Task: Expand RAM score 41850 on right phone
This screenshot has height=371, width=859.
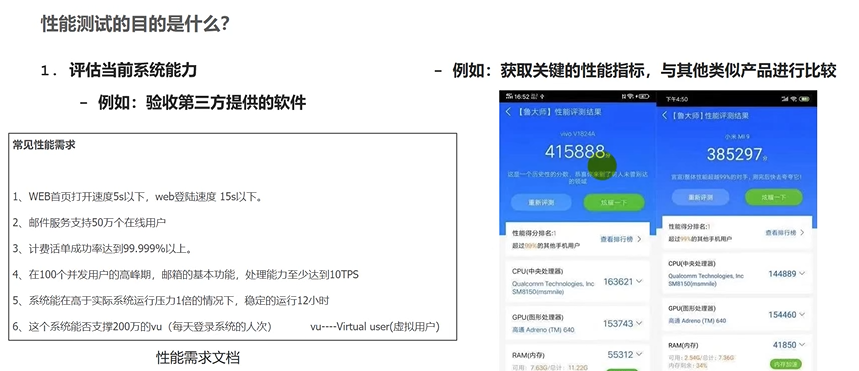Action: [x=802, y=345]
